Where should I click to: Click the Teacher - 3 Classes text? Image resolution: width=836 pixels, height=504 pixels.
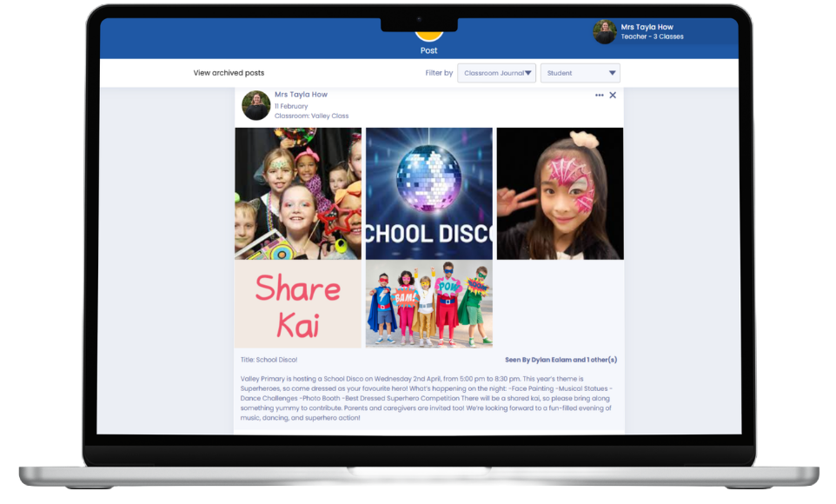pos(652,37)
